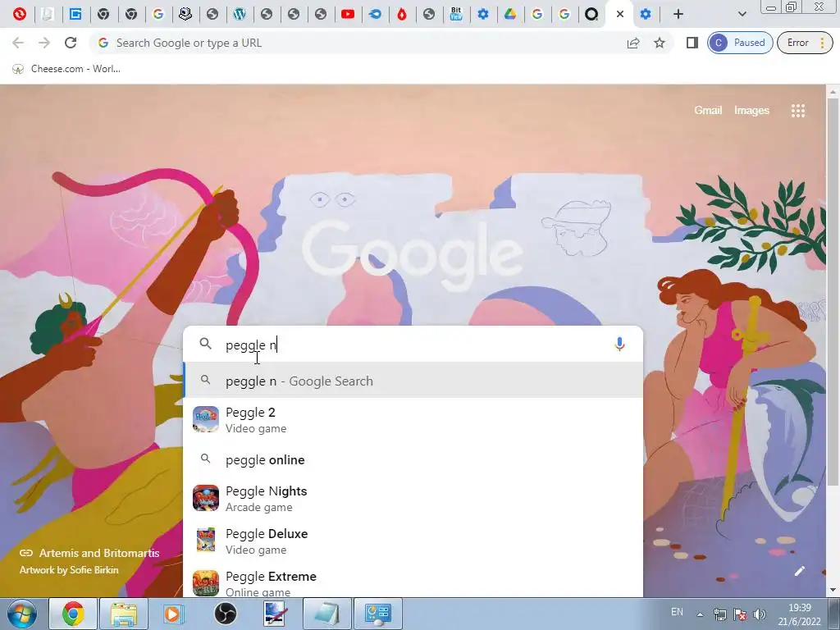Go back to previous page
This screenshot has width=840, height=630.
tap(18, 43)
